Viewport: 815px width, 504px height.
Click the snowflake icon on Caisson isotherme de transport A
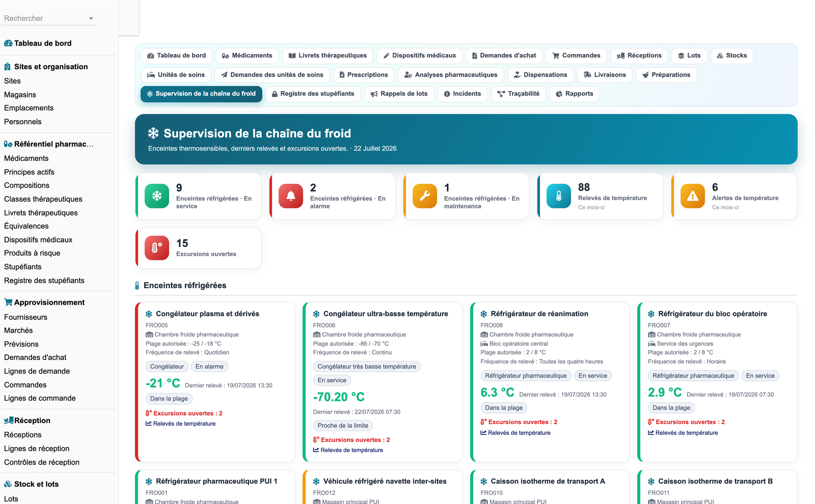pyautogui.click(x=484, y=481)
